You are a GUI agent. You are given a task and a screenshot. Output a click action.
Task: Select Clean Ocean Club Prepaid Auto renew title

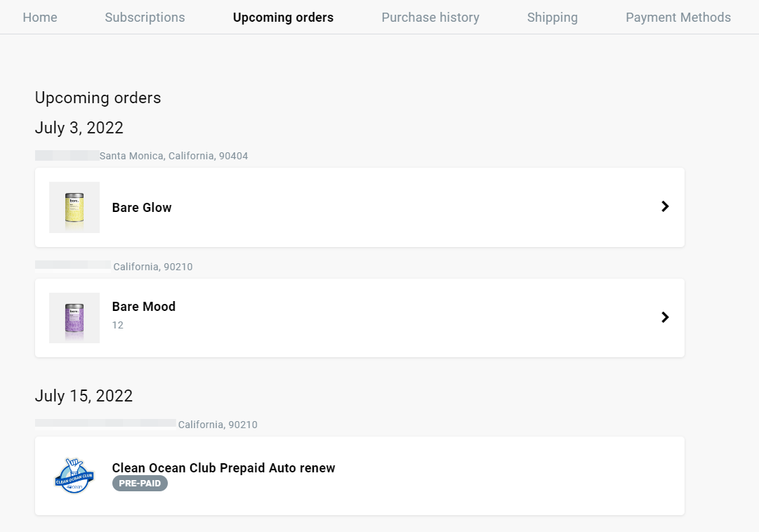(224, 468)
